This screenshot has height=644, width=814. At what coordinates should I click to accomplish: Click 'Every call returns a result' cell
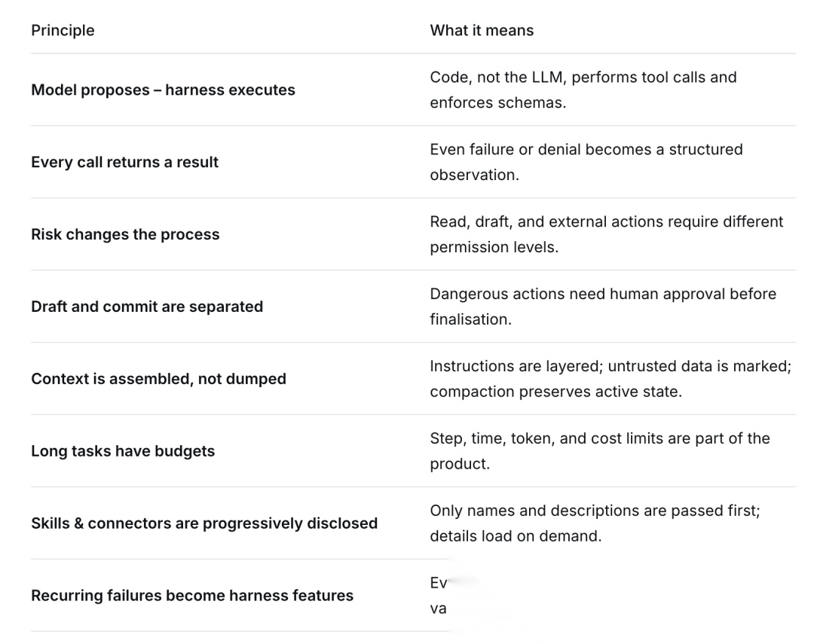tap(124, 162)
